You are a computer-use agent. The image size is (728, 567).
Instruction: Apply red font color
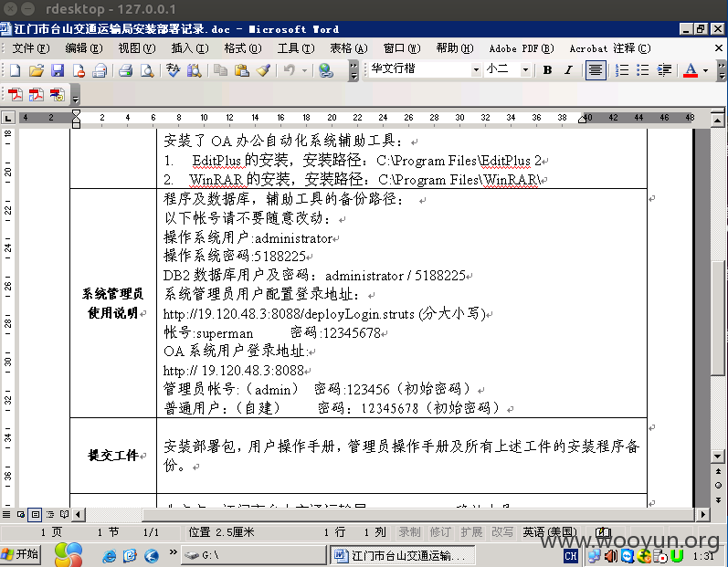691,70
